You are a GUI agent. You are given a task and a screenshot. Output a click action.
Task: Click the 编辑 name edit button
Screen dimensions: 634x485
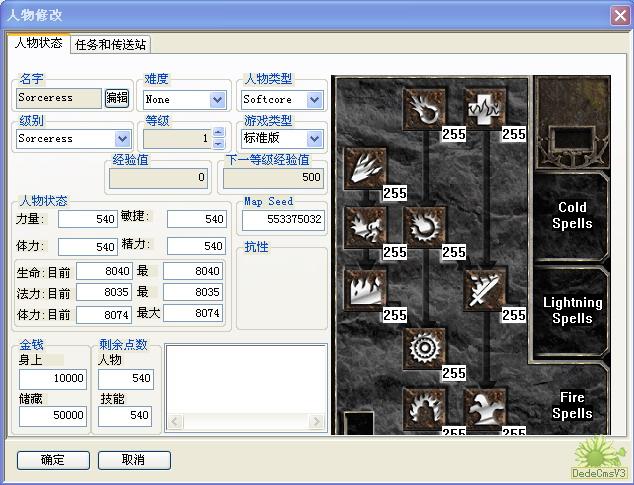(117, 98)
